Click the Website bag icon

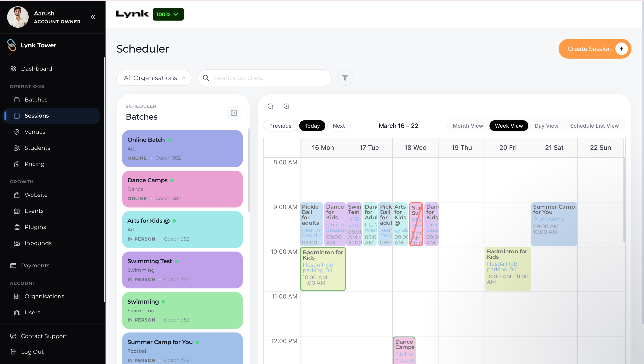17,195
